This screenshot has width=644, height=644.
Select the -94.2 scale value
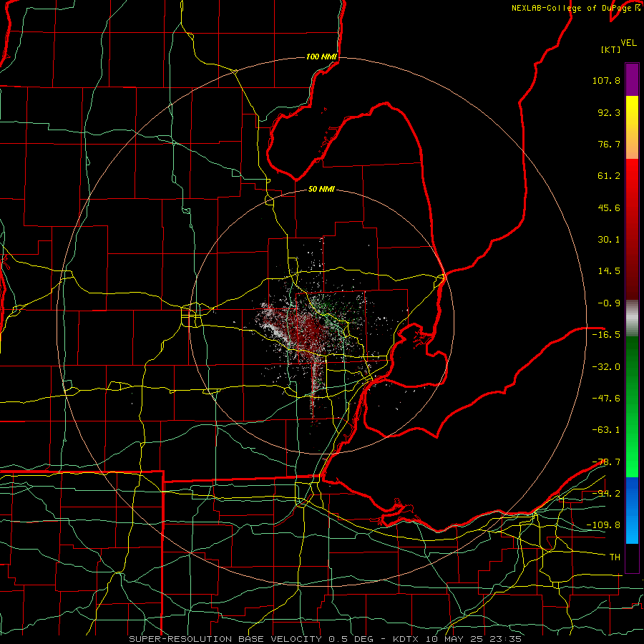click(x=606, y=494)
